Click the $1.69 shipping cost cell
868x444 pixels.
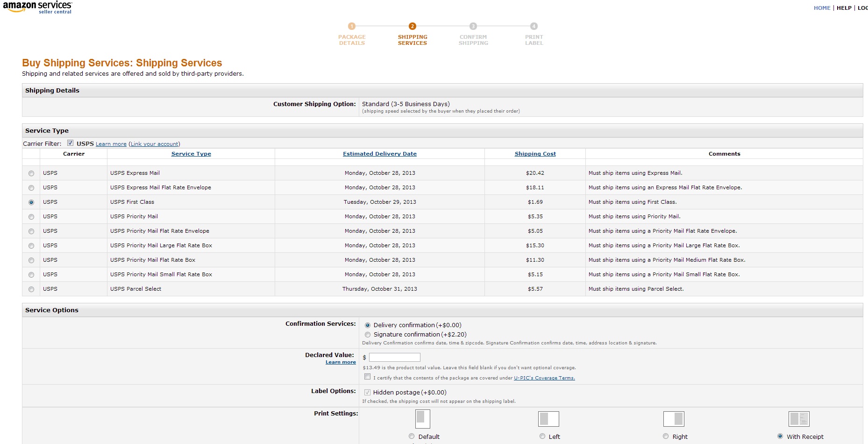click(535, 202)
